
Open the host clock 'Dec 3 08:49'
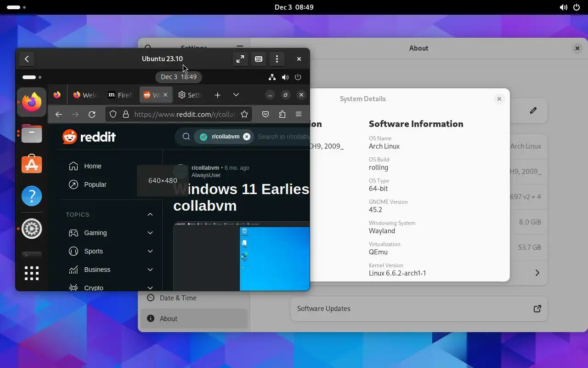(294, 7)
